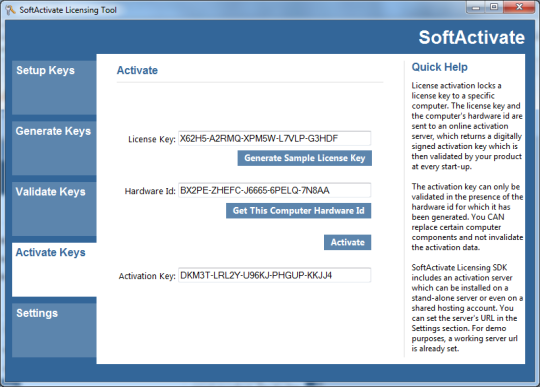Click the SoftActivate logo text
This screenshot has height=387, width=540.
tap(471, 37)
